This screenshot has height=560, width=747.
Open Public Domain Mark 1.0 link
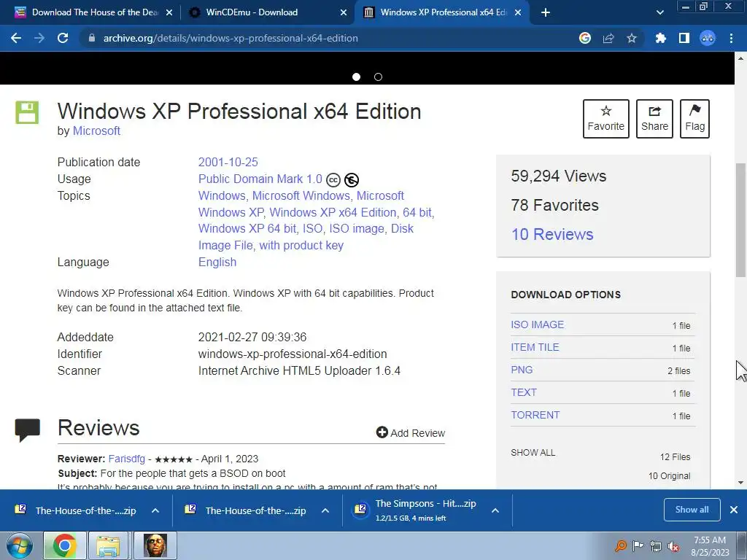pyautogui.click(x=260, y=179)
